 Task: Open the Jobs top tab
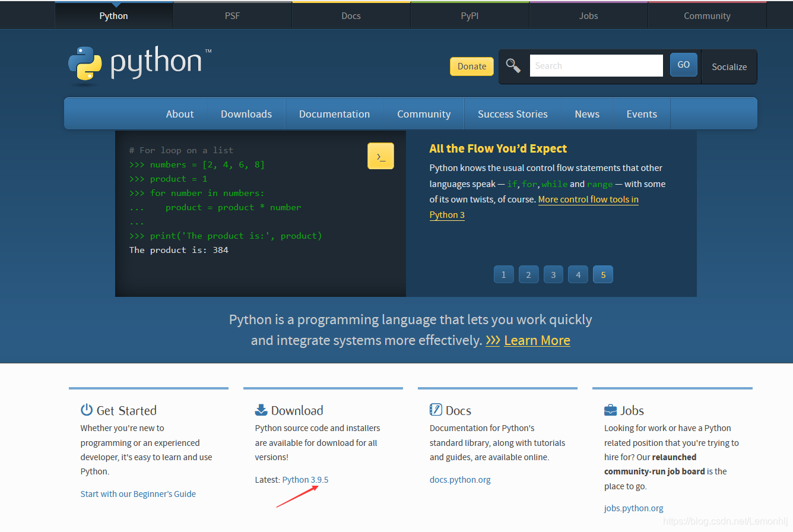coord(588,15)
